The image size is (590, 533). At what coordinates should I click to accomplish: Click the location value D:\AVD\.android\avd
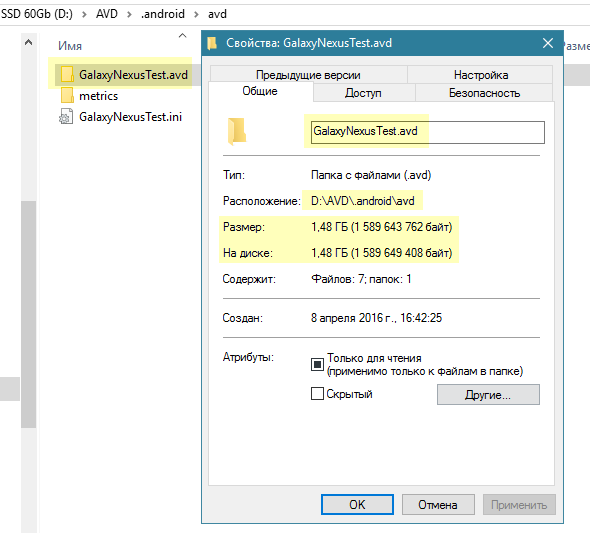(363, 201)
